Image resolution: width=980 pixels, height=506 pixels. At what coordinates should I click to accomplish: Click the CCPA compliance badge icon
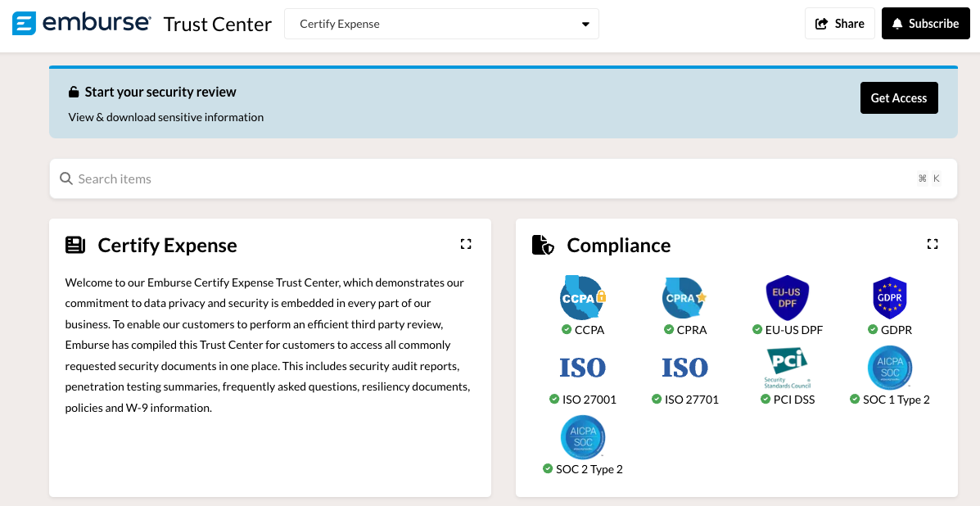[582, 298]
